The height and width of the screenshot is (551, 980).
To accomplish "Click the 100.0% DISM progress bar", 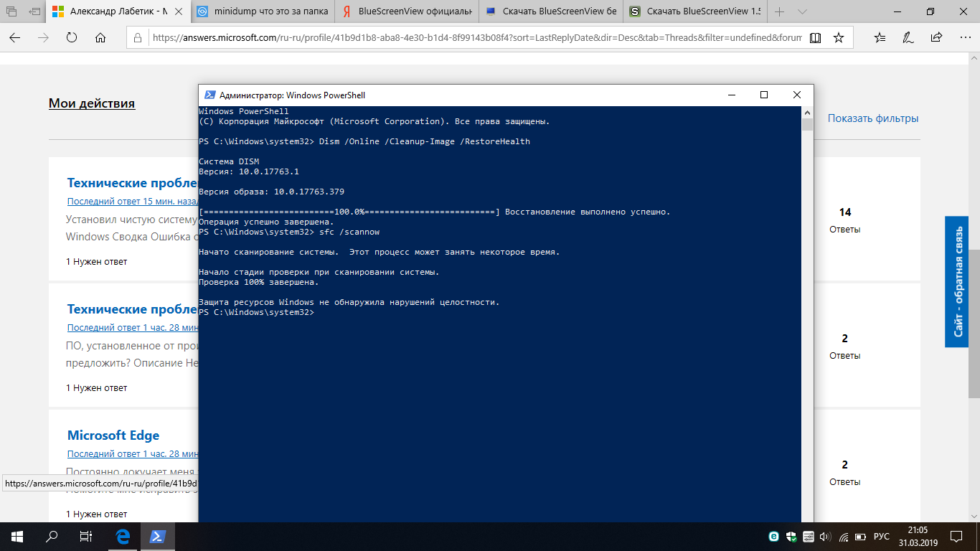I will (x=349, y=212).
